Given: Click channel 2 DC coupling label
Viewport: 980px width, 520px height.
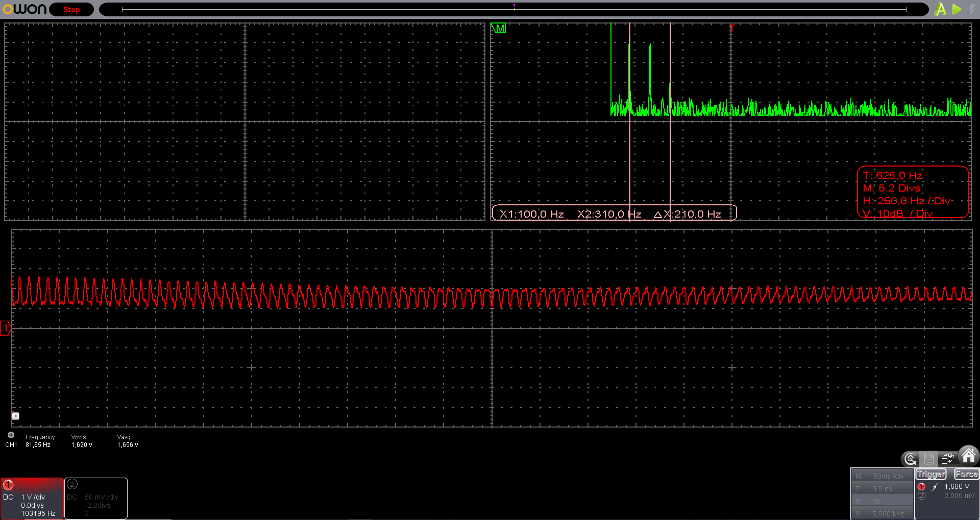Looking at the screenshot, I should [72, 497].
